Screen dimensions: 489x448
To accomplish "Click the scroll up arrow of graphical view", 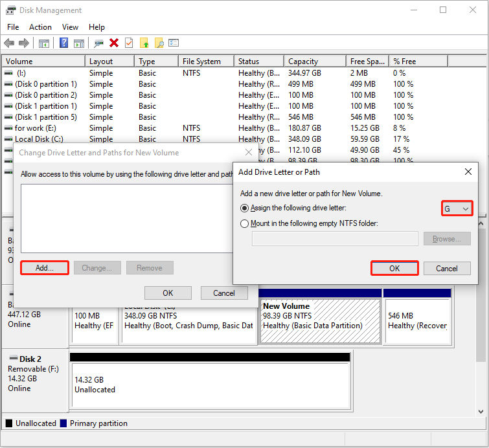I will 481,223.
